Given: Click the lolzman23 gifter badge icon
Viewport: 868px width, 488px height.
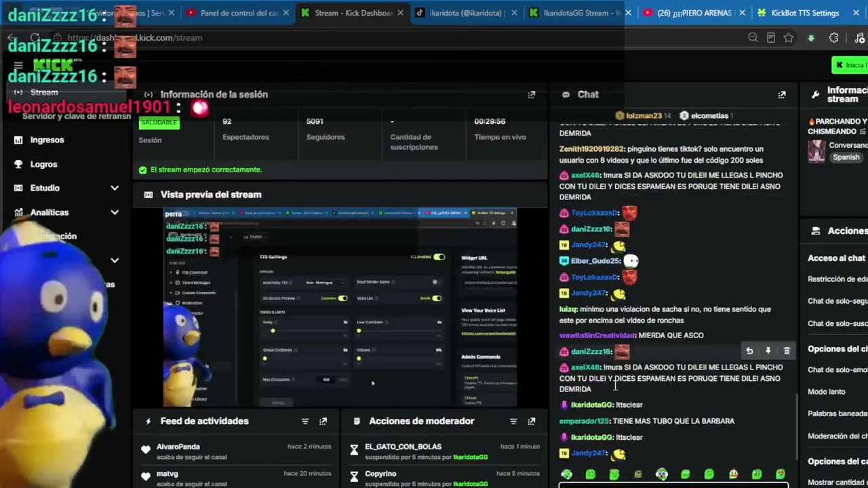Looking at the screenshot, I should point(619,116).
